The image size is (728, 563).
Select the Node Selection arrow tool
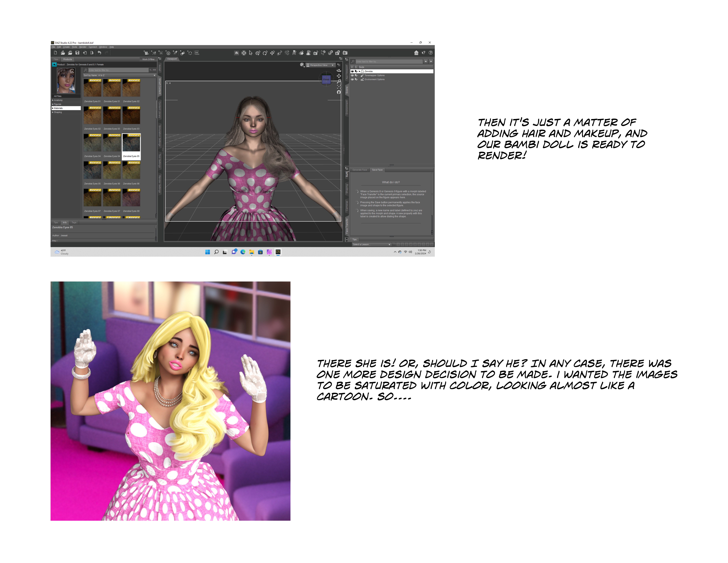[251, 53]
